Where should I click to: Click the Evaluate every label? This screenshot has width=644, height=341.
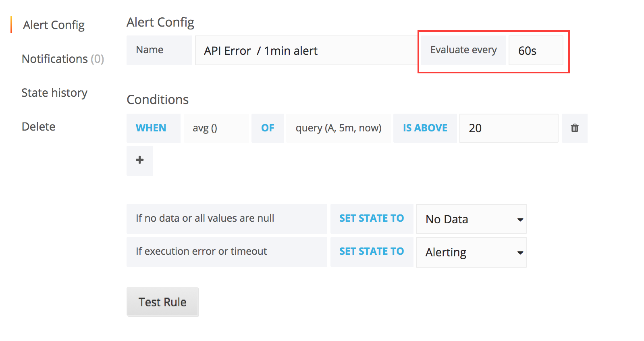463,50
